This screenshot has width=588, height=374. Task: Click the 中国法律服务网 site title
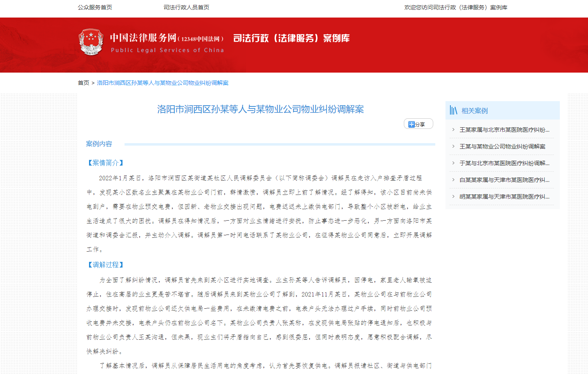pos(143,38)
